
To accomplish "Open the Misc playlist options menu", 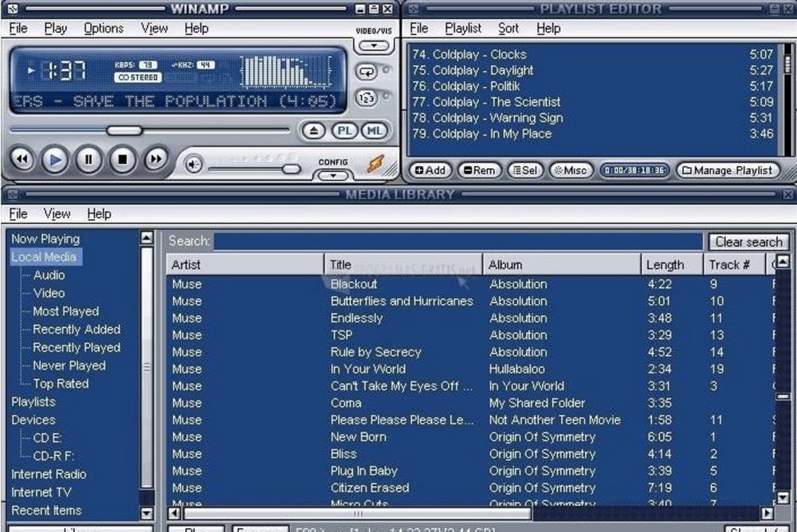I will 571,170.
